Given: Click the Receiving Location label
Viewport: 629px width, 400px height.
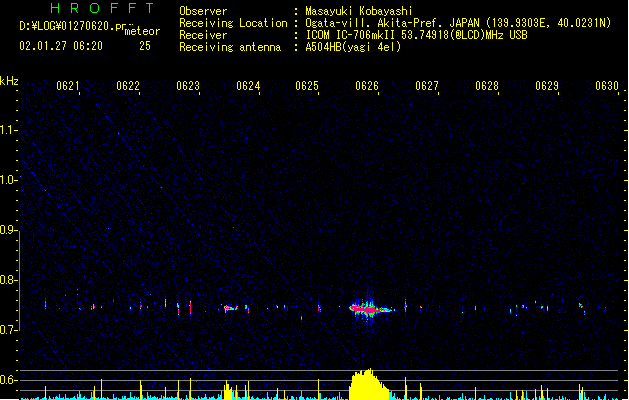Looking at the screenshot, I should (233, 23).
